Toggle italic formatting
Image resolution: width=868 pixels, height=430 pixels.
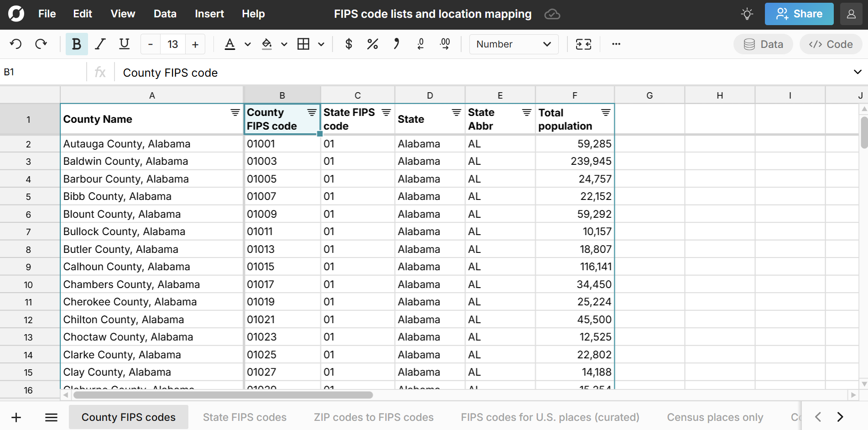tap(100, 44)
